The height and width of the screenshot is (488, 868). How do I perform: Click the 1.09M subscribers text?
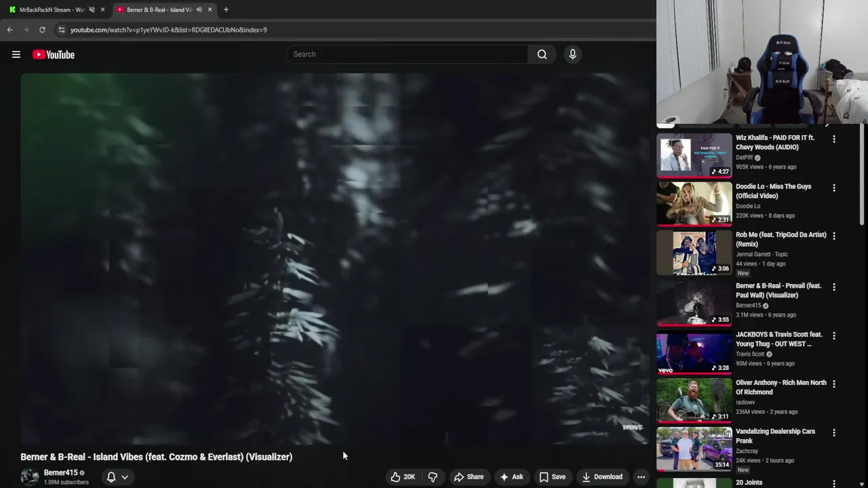click(x=66, y=483)
